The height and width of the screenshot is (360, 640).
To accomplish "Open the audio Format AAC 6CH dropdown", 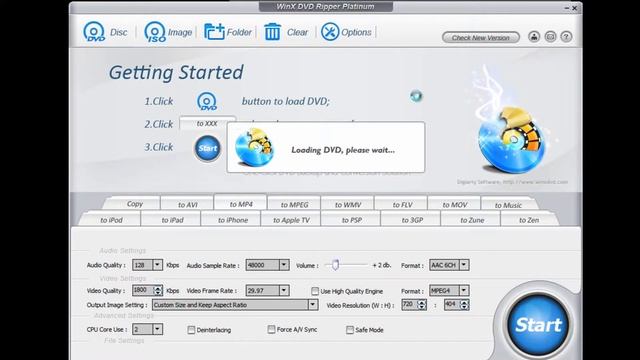I will pos(464,265).
